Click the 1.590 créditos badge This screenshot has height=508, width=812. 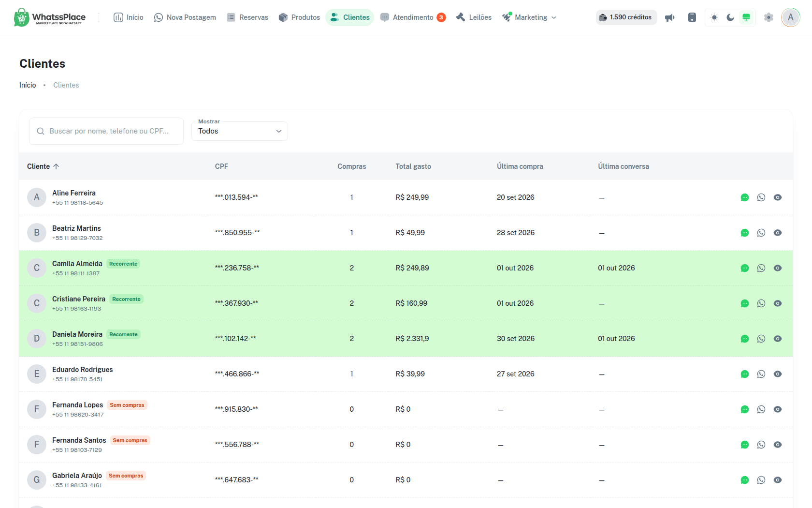[x=626, y=17]
